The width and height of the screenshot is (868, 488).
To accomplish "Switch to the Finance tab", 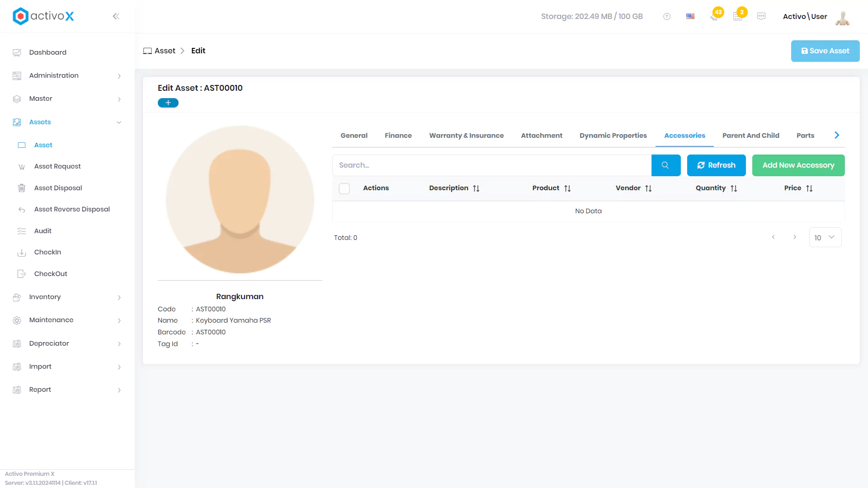I will pyautogui.click(x=398, y=136).
